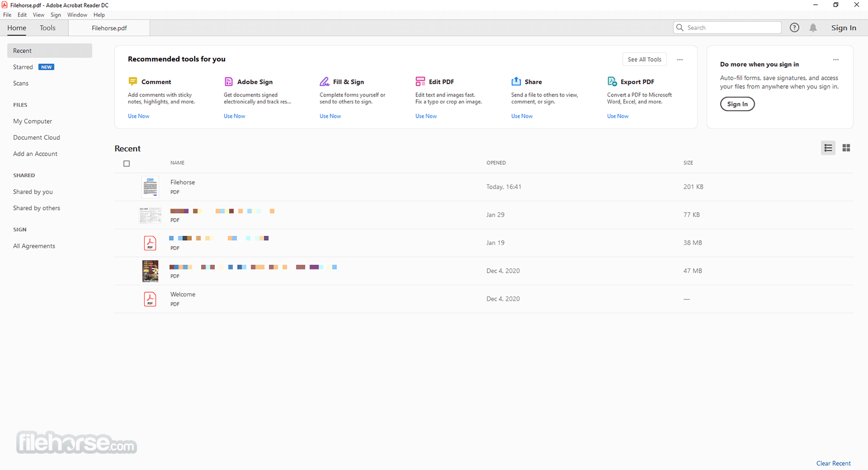This screenshot has height=470, width=868.
Task: Click the Adobe Acrobat title bar icon
Action: pos(5,5)
